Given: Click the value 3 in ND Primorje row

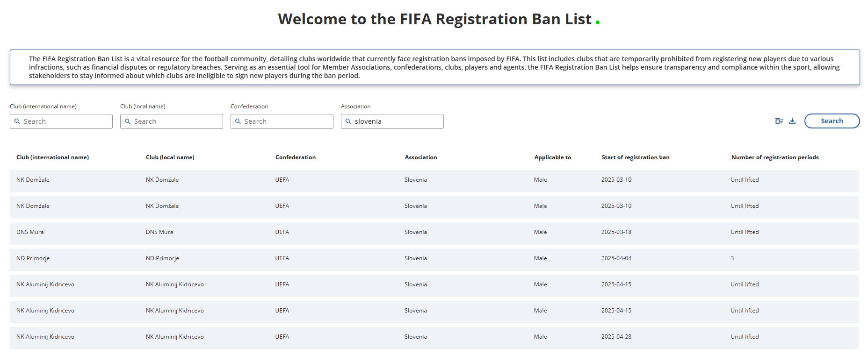Looking at the screenshot, I should (732, 258).
